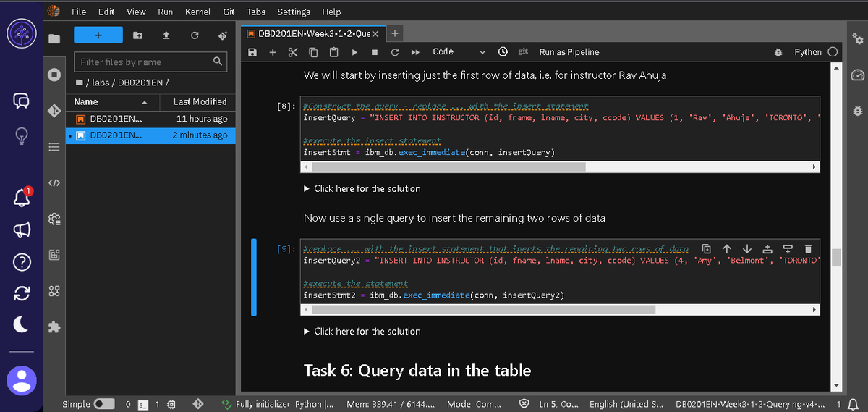Paste cells from the clipboard
This screenshot has height=412, width=868.
coord(333,52)
